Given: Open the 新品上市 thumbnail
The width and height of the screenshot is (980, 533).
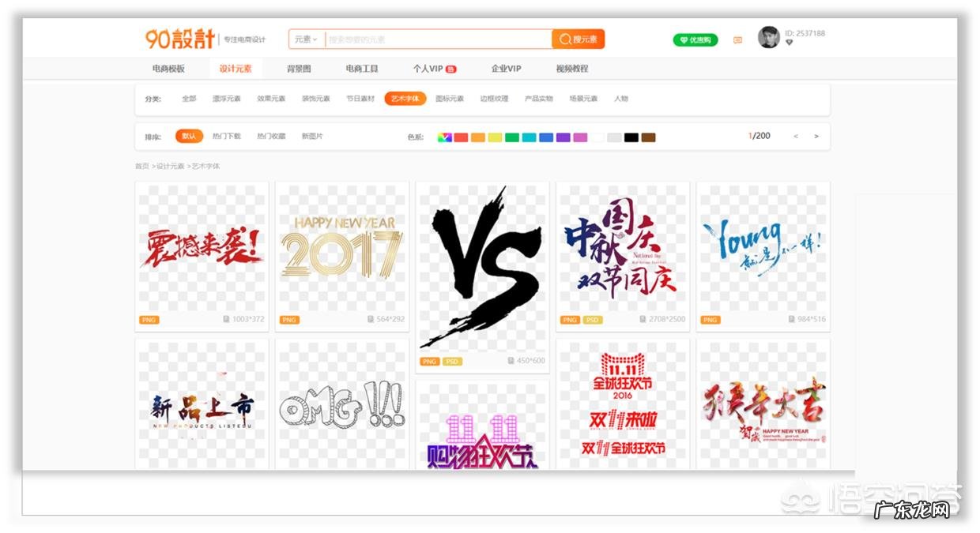Looking at the screenshot, I should click(x=202, y=404).
